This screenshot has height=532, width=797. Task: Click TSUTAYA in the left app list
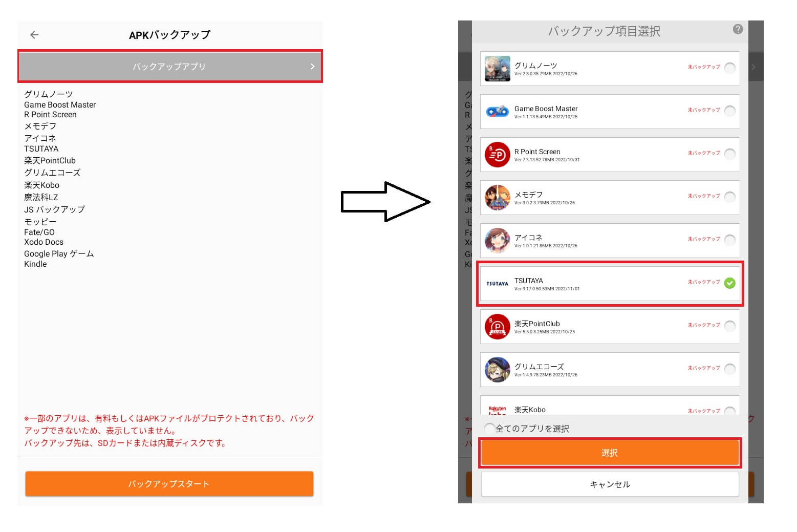[41, 148]
